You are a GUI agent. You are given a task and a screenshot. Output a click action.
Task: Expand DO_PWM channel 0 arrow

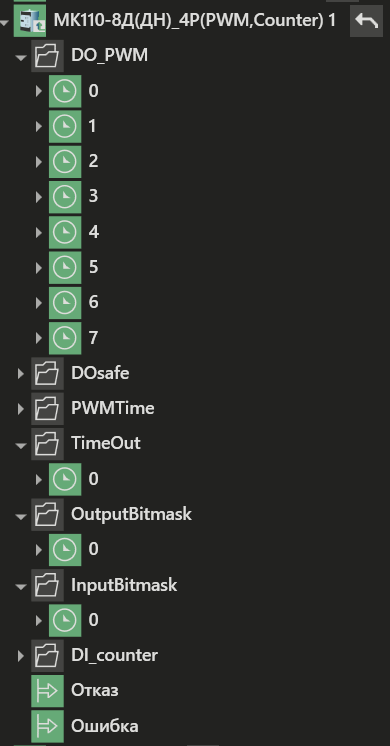pos(39,91)
